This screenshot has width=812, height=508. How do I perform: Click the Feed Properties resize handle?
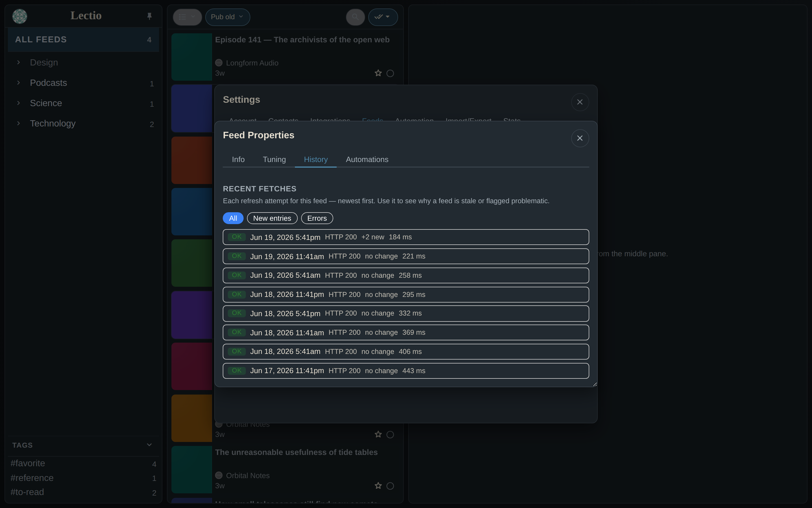click(x=595, y=384)
